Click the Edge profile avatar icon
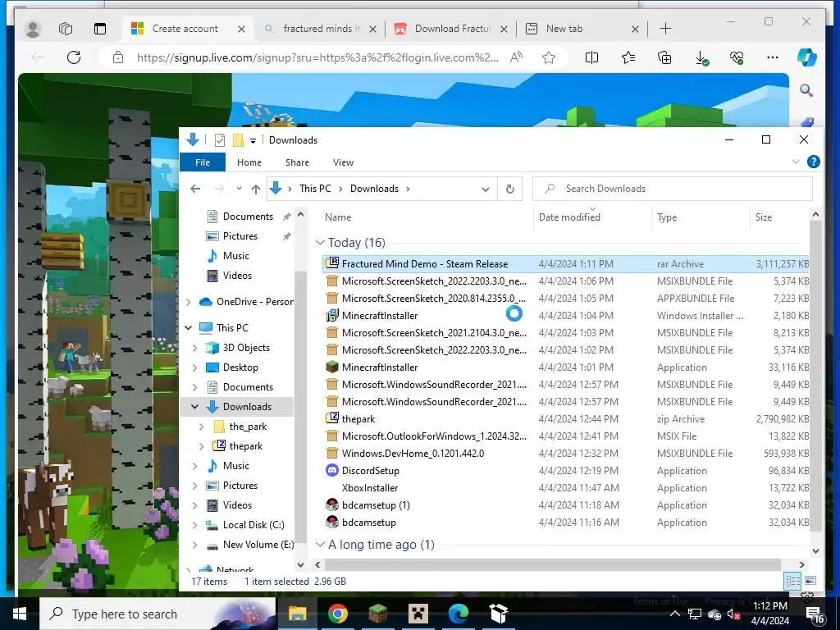This screenshot has height=630, width=840. (x=33, y=29)
